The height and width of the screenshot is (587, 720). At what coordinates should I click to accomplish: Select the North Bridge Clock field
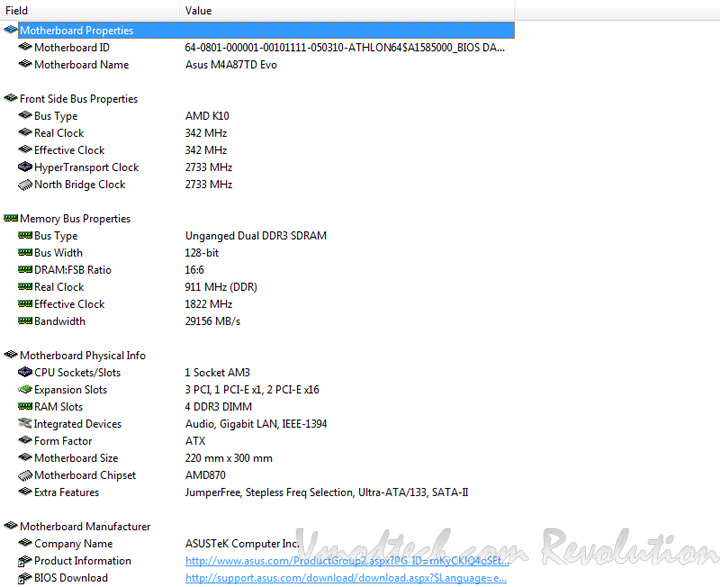click(79, 184)
